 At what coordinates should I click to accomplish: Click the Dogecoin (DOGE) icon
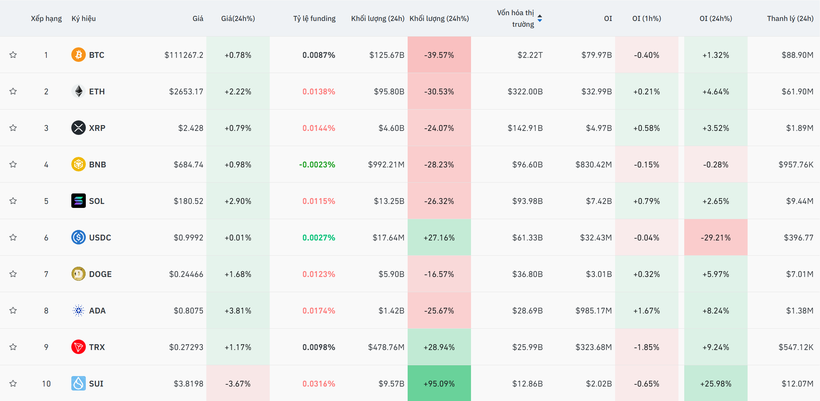78,274
